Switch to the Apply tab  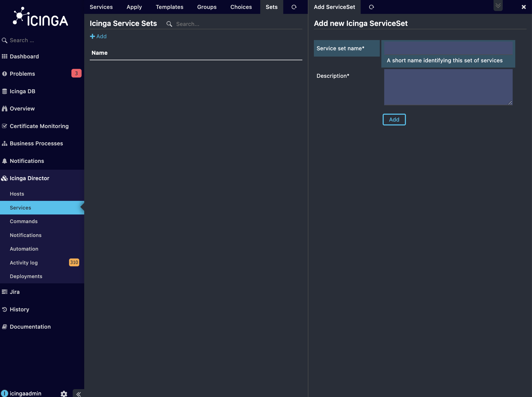click(134, 7)
